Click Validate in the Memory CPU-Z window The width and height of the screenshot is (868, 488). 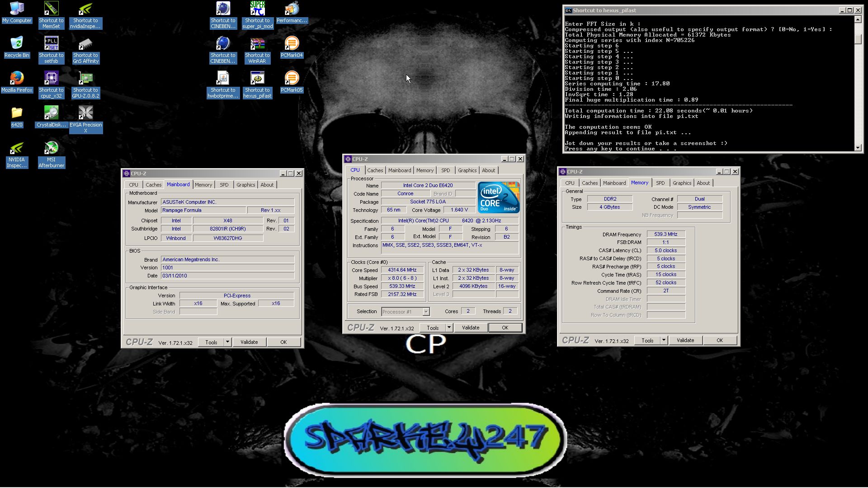pyautogui.click(x=685, y=340)
